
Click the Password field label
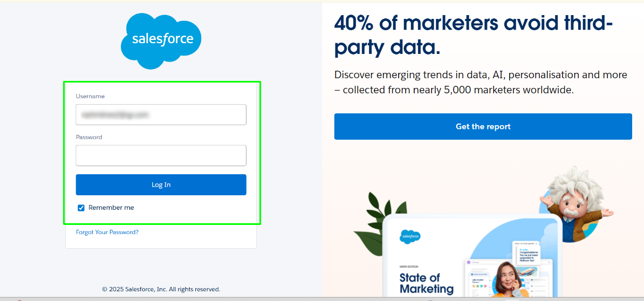tap(89, 137)
